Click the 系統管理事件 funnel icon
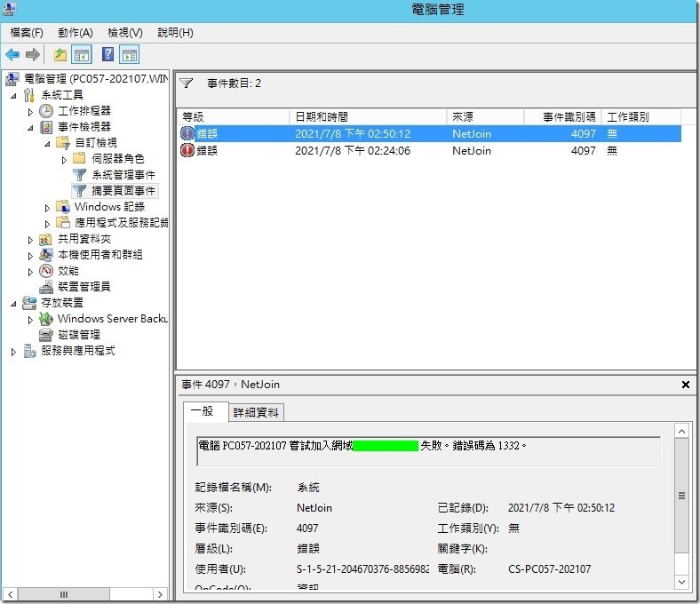Viewport: 700px width, 604px height. 79,175
